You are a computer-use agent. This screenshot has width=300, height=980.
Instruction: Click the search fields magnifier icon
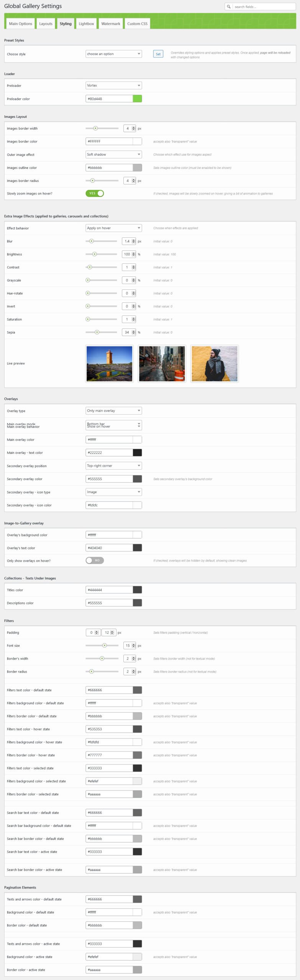(x=229, y=7)
